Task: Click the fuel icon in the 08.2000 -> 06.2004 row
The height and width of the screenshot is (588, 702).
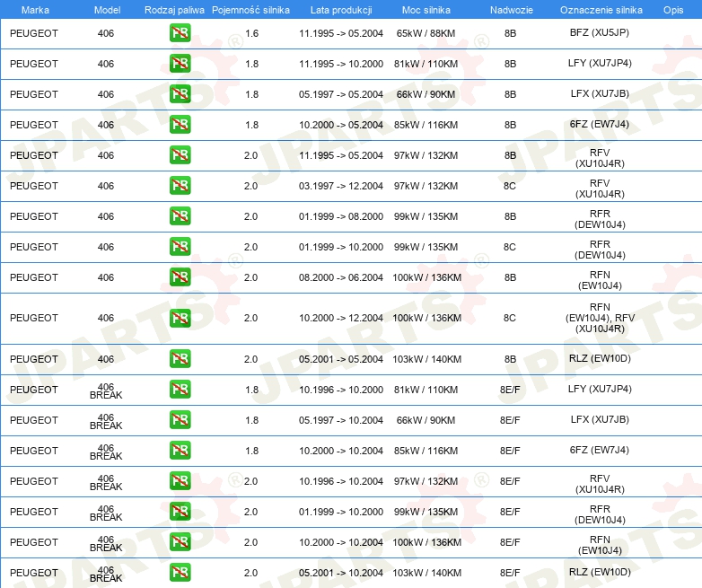Action: [x=180, y=276]
